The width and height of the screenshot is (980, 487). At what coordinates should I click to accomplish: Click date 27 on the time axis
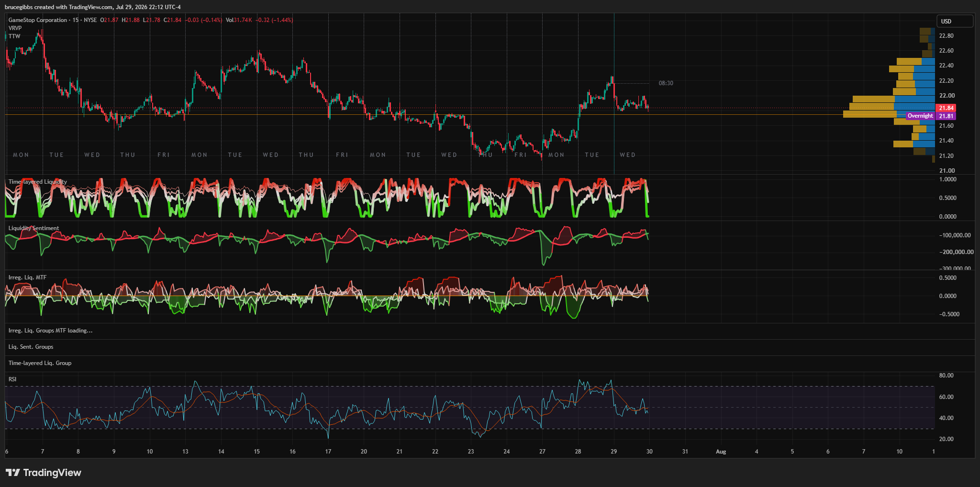point(542,452)
